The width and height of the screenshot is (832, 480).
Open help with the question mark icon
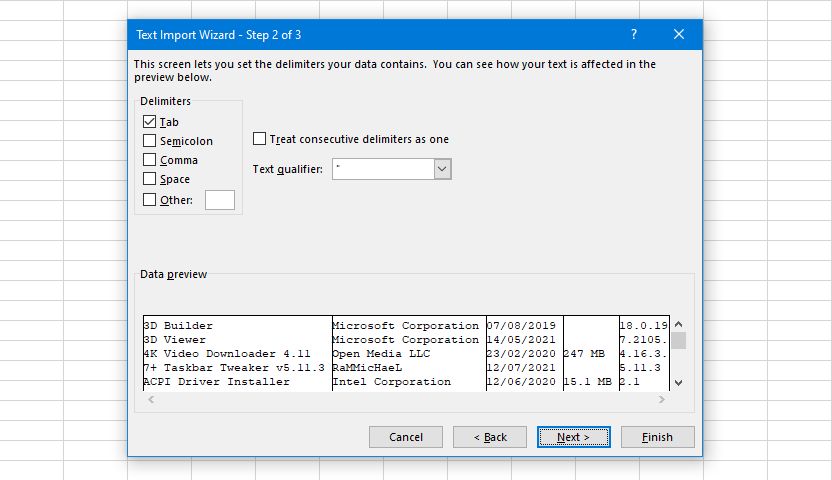(x=634, y=34)
